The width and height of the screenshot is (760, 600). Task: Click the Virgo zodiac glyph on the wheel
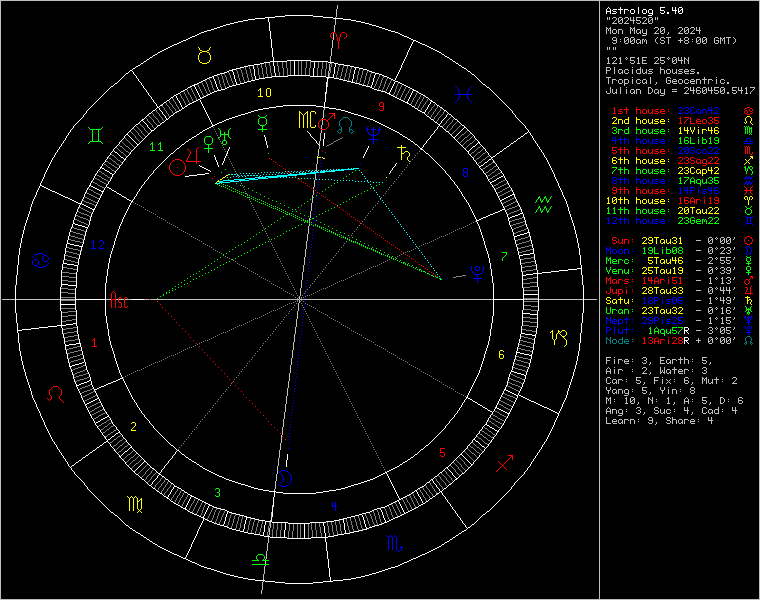(135, 505)
